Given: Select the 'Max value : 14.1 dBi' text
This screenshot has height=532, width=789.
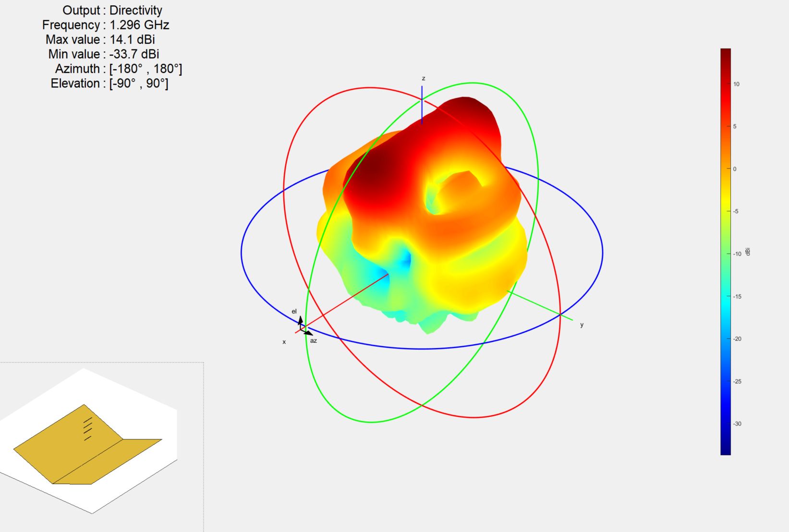Looking at the screenshot, I should 100,39.
